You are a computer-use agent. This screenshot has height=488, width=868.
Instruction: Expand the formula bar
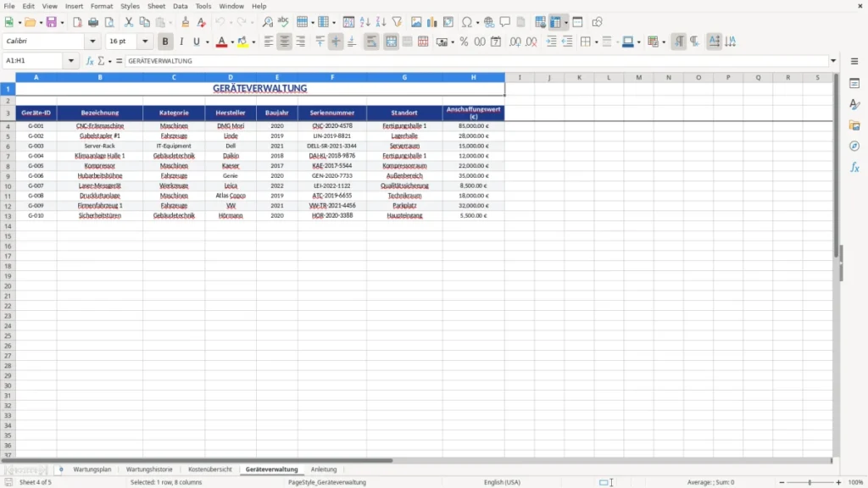point(833,61)
